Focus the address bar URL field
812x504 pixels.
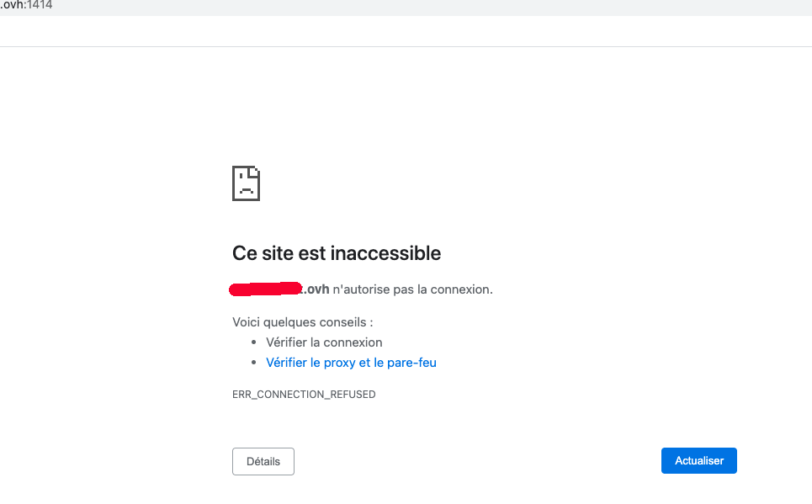pos(337,7)
